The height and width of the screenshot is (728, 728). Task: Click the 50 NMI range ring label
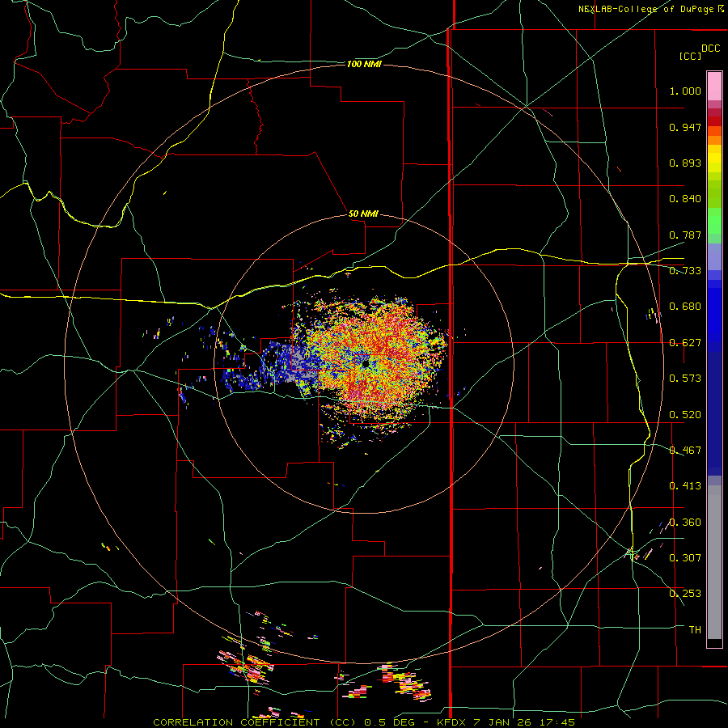[x=363, y=214]
